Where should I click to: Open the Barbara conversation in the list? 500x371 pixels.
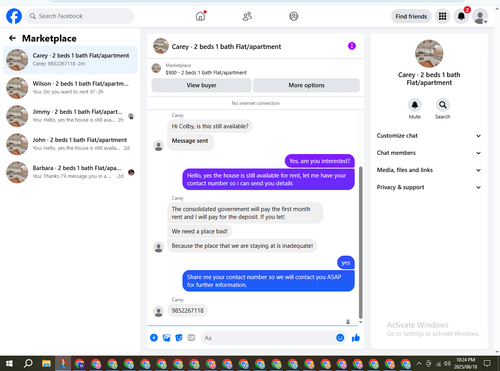point(70,172)
